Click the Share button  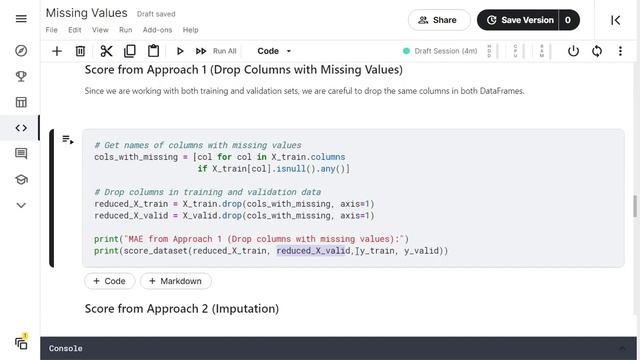click(x=439, y=20)
